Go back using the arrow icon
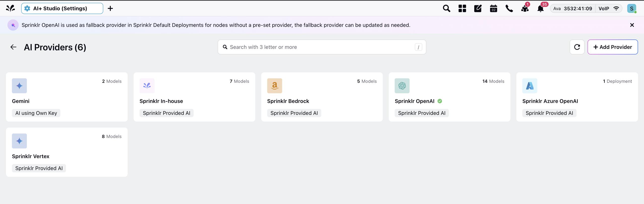644x204 pixels. [x=13, y=47]
